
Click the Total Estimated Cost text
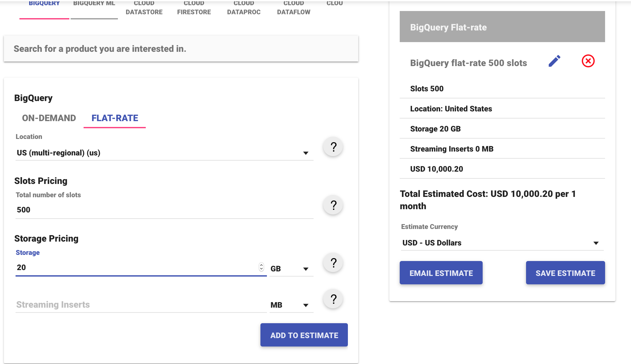pos(488,200)
